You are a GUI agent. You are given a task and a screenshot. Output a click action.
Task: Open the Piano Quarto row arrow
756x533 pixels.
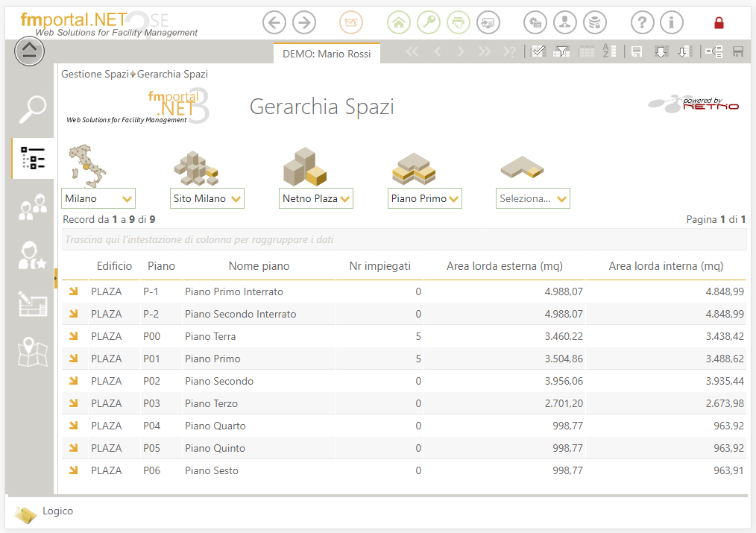(73, 426)
